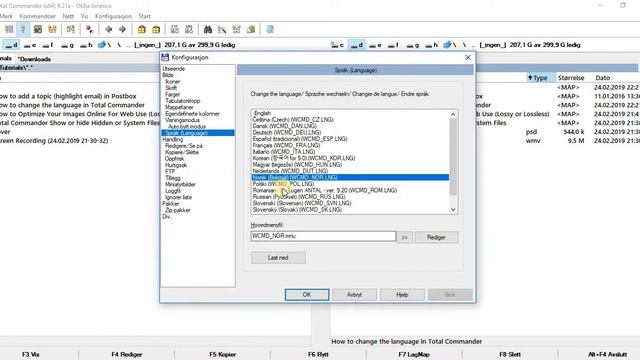
Task: Select Farger in the configuration tree
Action: 172,94
